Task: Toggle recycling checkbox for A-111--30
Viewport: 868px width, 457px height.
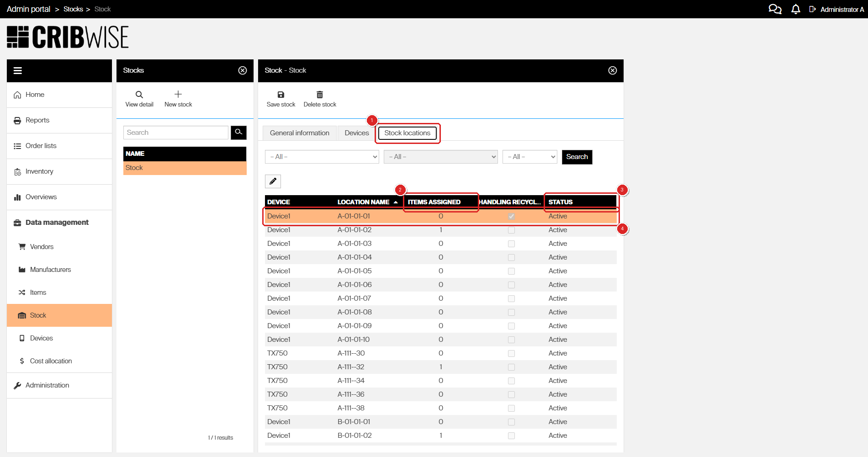Action: (x=511, y=353)
